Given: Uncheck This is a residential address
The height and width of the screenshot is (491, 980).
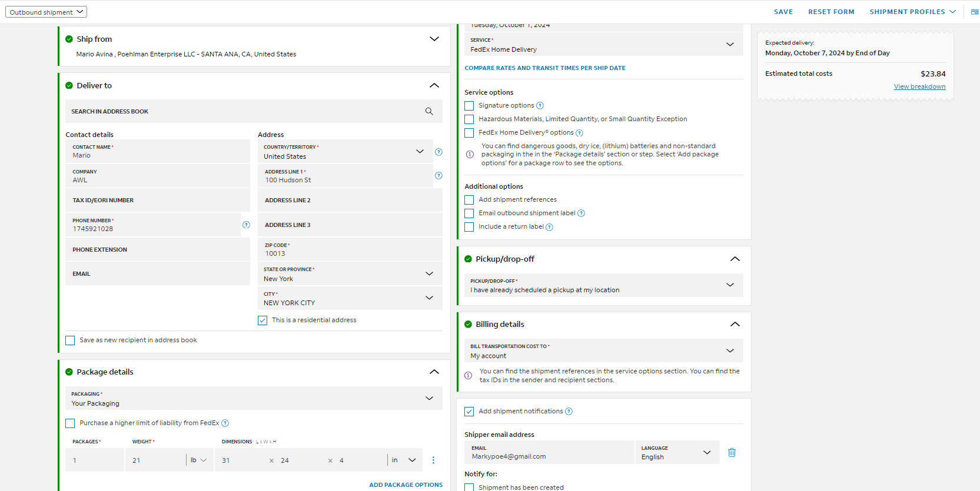Looking at the screenshot, I should [263, 320].
